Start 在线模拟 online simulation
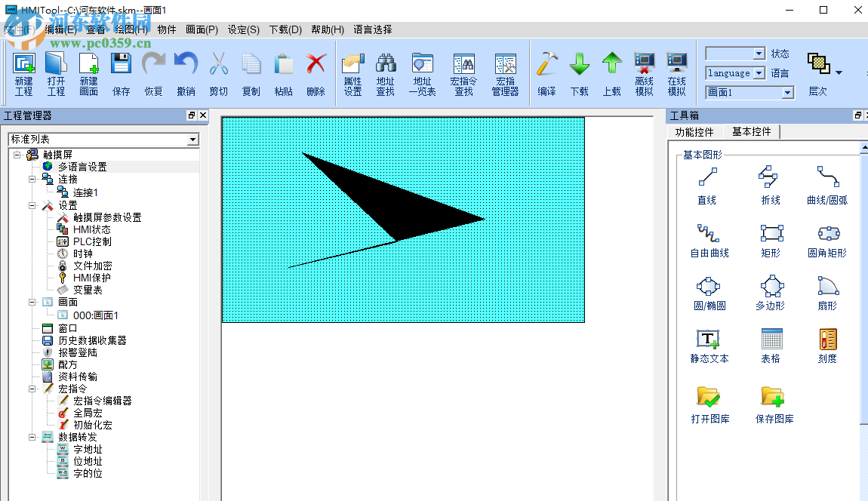868x501 pixels. [676, 74]
